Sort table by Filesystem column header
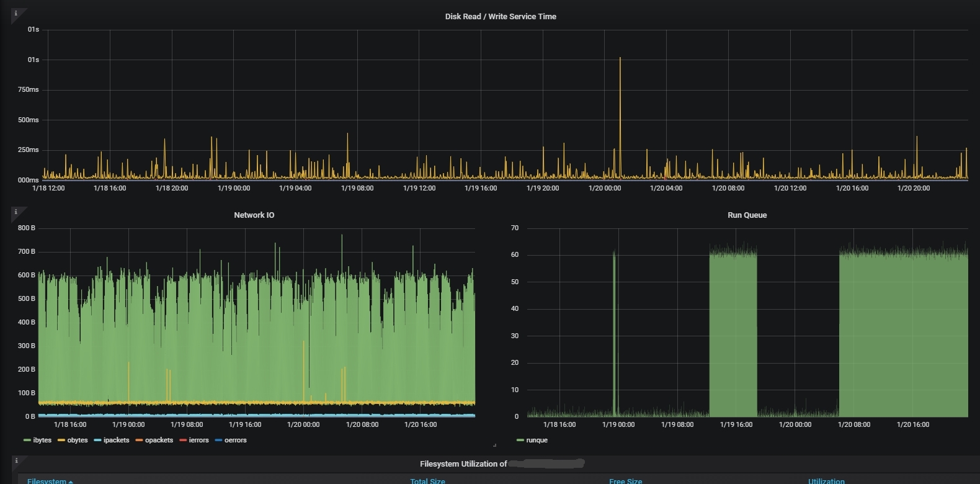Image resolution: width=980 pixels, height=484 pixels. tap(47, 481)
